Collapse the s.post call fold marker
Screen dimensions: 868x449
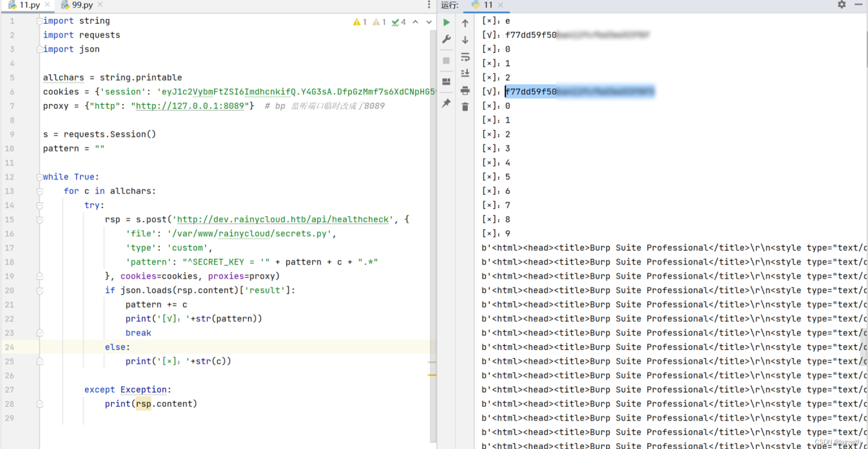pos(40,220)
